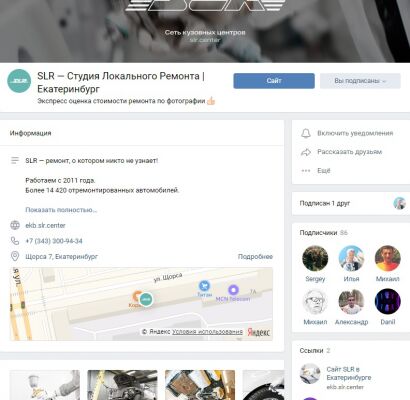Viewport: 410px width, 400px height.
Task: Click the globe website icon
Action: tap(15, 225)
